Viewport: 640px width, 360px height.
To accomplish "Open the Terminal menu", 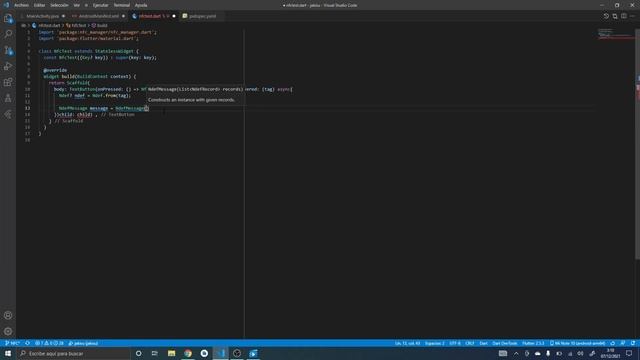I will click(122, 5).
